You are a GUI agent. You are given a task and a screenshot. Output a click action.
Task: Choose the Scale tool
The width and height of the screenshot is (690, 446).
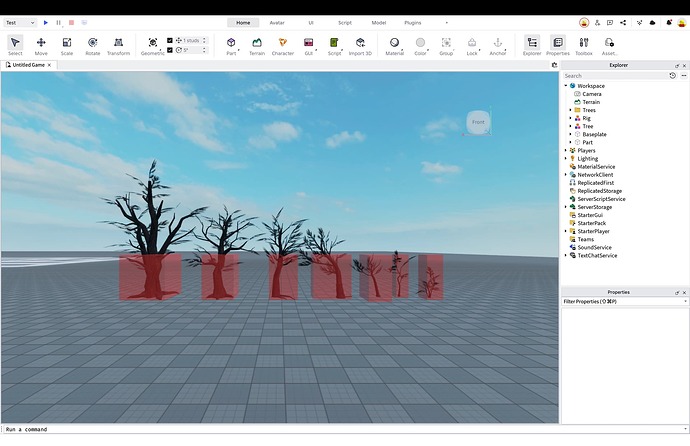click(x=67, y=45)
